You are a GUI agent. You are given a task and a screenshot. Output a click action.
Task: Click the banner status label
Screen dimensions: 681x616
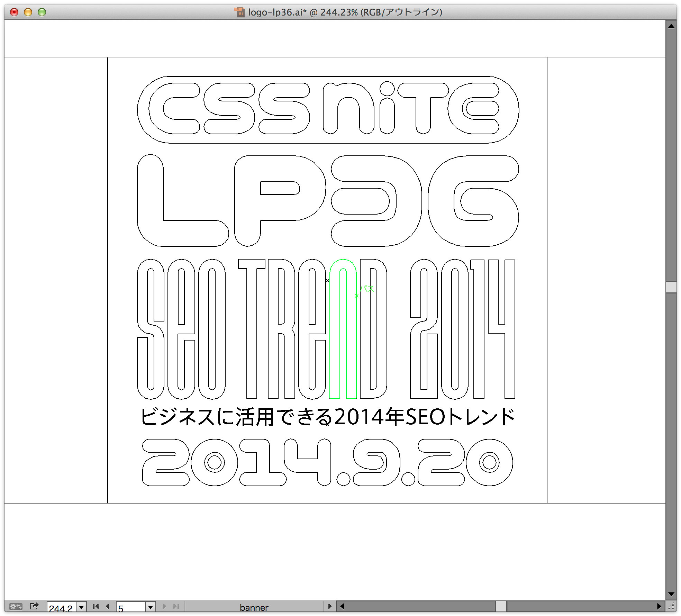(x=254, y=608)
